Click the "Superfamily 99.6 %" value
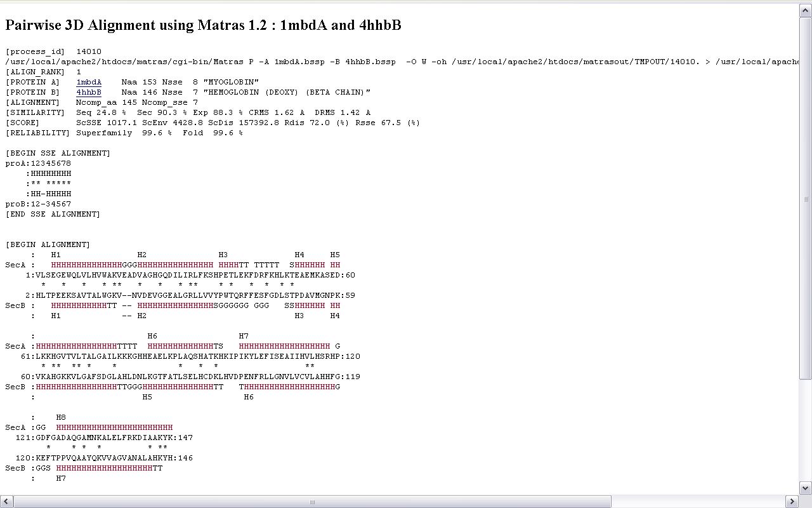Screen dimensions: 812x508 pos(124,133)
